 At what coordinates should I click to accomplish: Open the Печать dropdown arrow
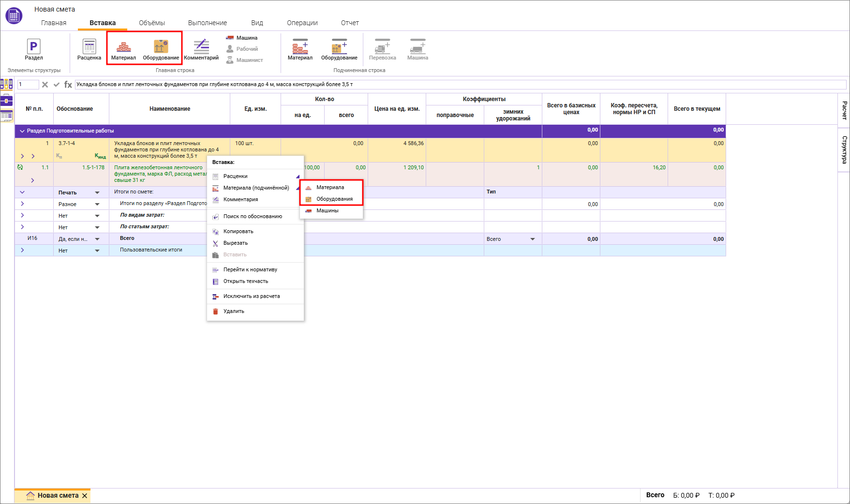(97, 193)
